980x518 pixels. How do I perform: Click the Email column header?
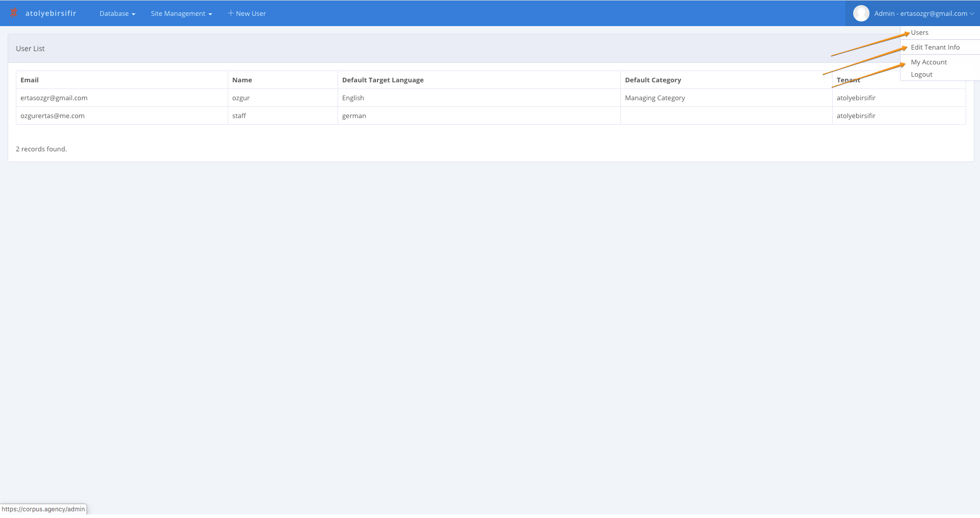coord(122,80)
